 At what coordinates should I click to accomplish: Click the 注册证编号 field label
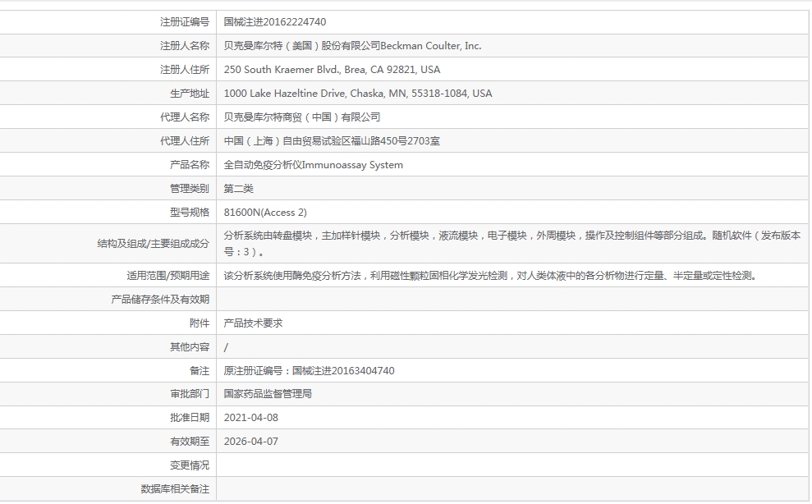185,22
